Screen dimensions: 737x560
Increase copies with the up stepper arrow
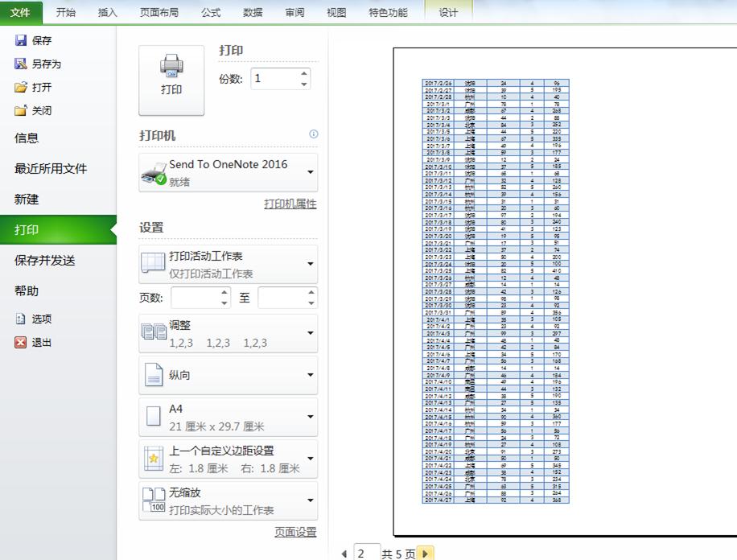click(304, 74)
